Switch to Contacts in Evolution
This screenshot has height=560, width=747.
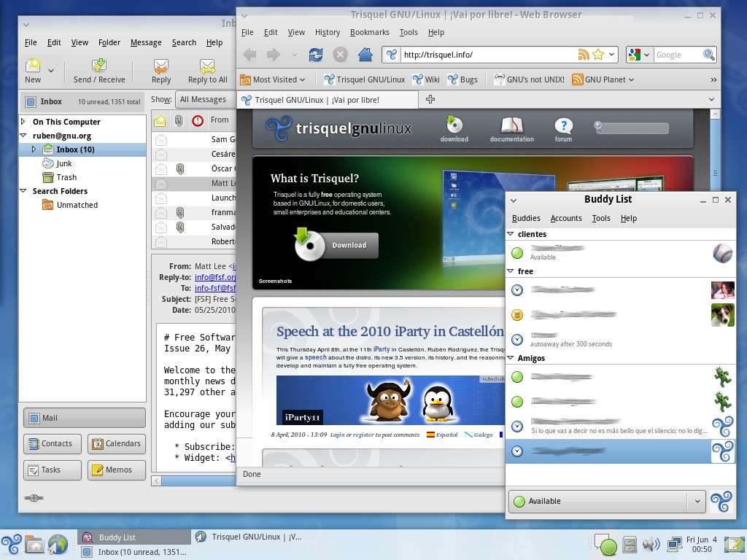52,443
